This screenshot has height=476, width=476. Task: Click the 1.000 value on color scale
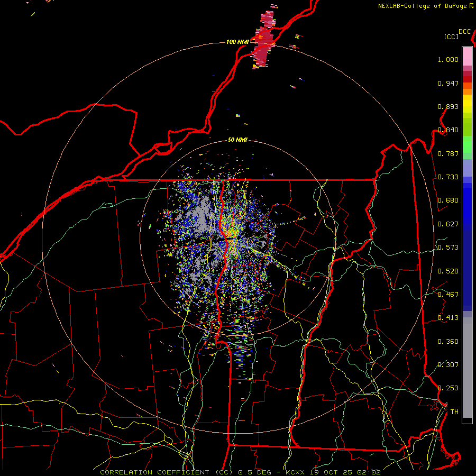pyautogui.click(x=448, y=59)
